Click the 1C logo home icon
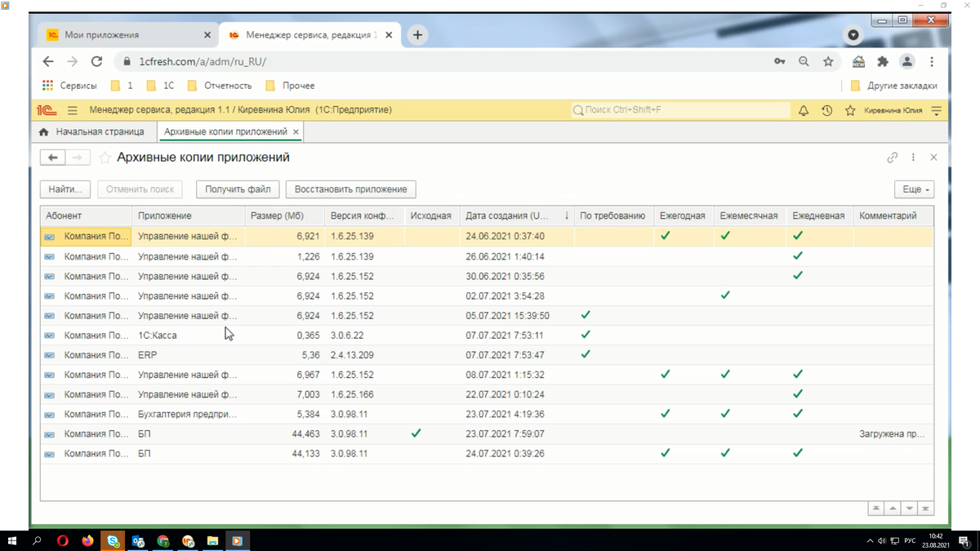This screenshot has width=980, height=551. tap(47, 110)
